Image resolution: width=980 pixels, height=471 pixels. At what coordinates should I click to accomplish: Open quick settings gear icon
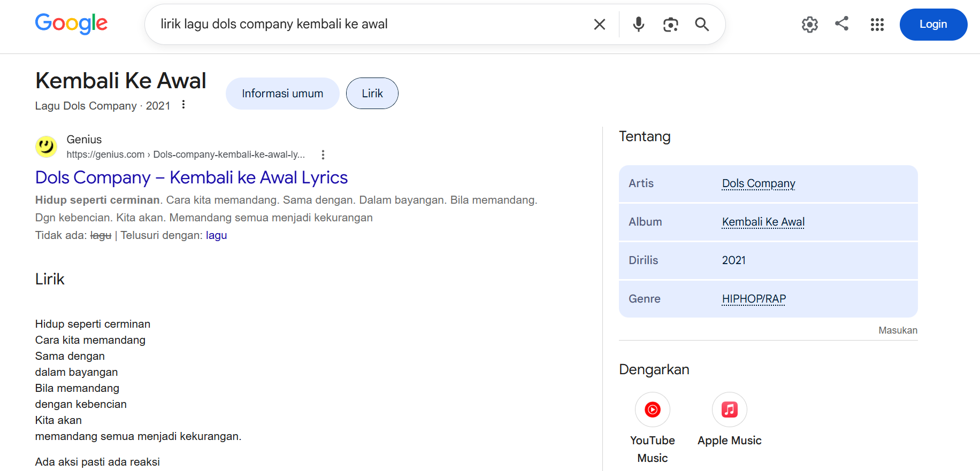pos(810,24)
